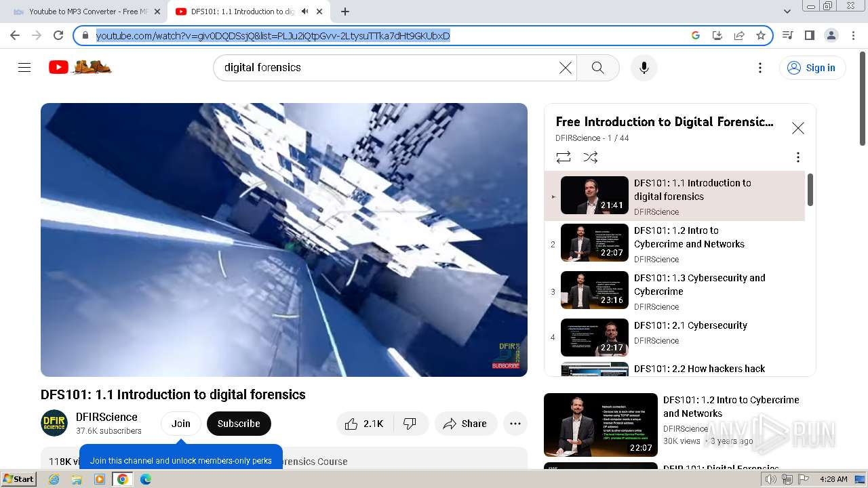This screenshot has height=488, width=868.
Task: Open more actions menu beside Share
Action: 515,424
